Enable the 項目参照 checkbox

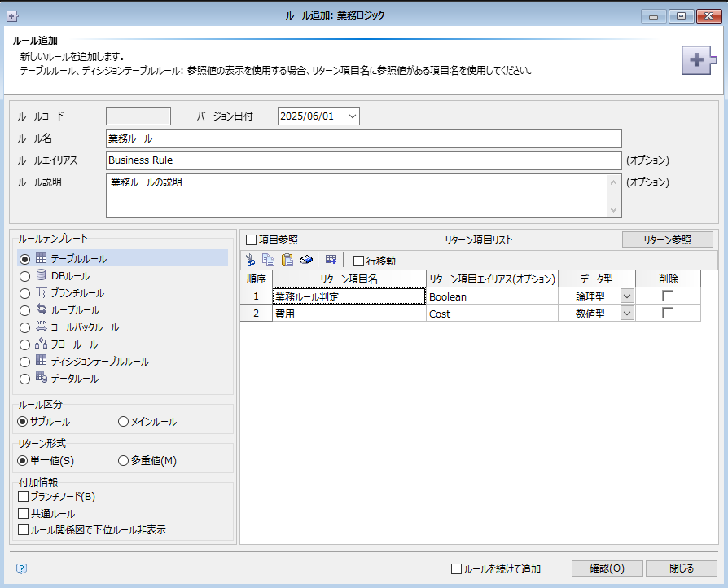251,240
